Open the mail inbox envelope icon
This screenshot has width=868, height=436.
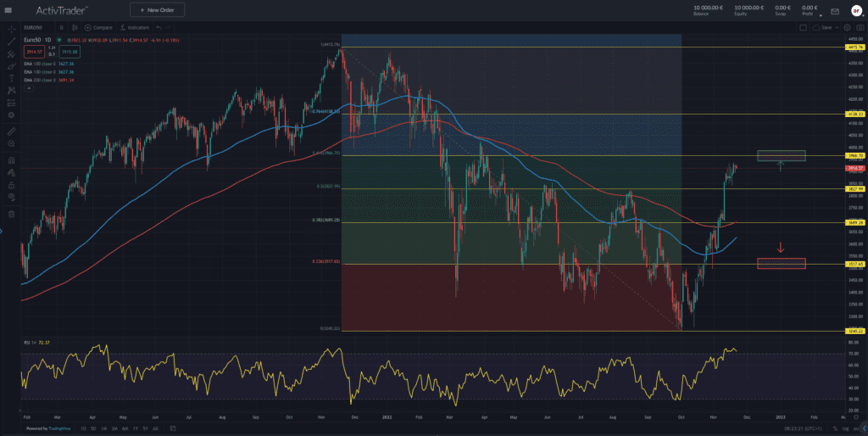tap(835, 11)
